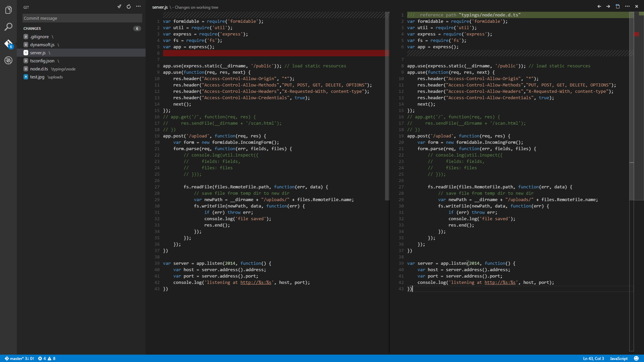The height and width of the screenshot is (362, 644).
Task: Select .gitignore in changes list
Action: click(x=39, y=37)
